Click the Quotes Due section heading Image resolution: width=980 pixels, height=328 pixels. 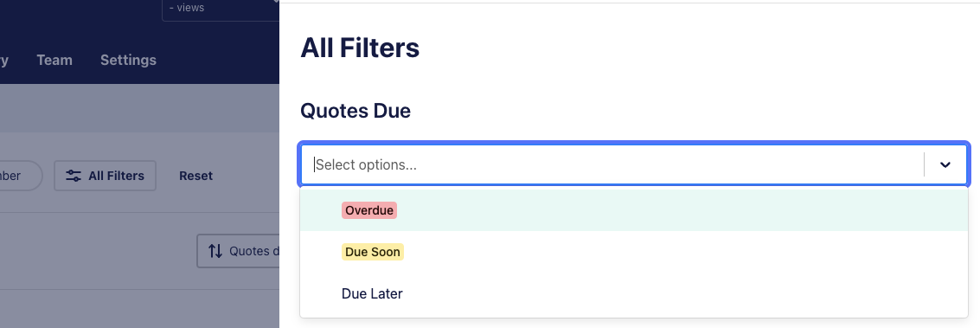click(x=355, y=111)
